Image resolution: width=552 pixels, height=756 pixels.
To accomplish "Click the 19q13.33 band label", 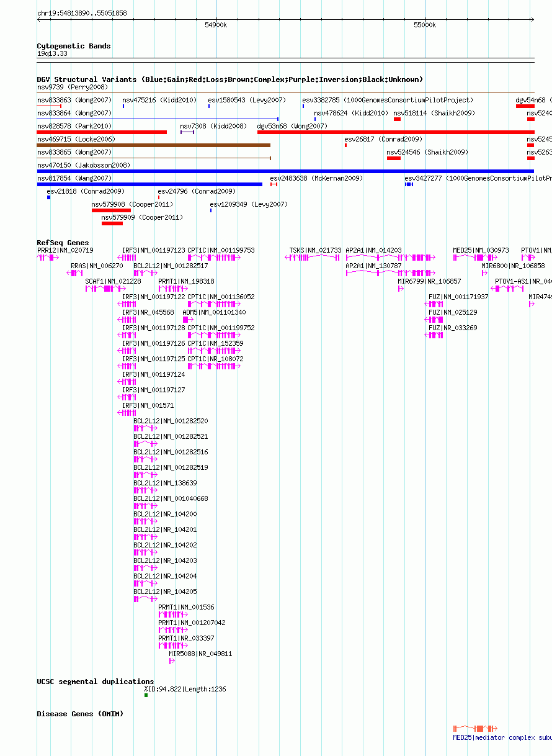I will click(x=52, y=54).
